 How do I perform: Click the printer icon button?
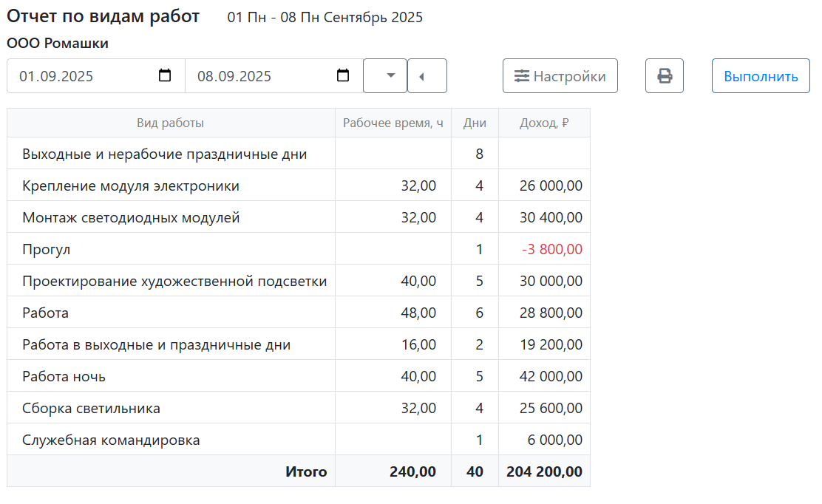point(664,76)
